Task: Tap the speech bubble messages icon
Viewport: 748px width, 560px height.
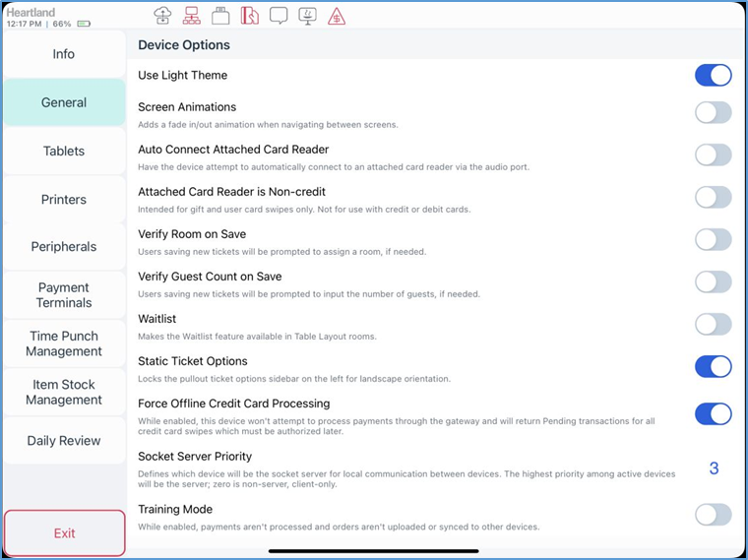Action: coord(279,15)
